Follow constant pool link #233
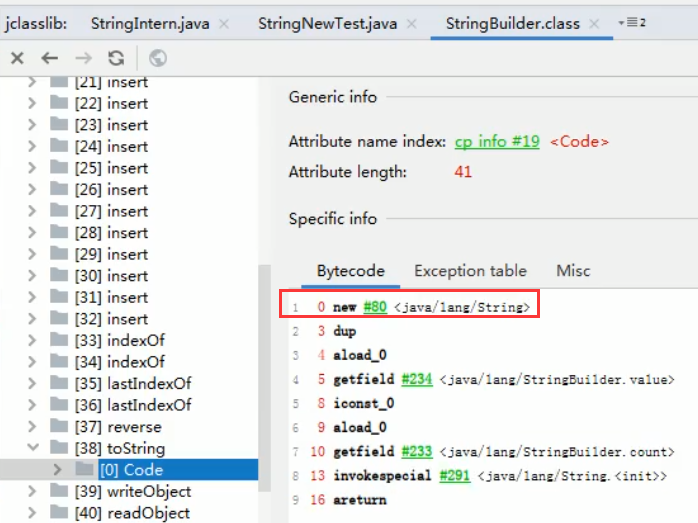Screen dimensions: 698x523 417,451
